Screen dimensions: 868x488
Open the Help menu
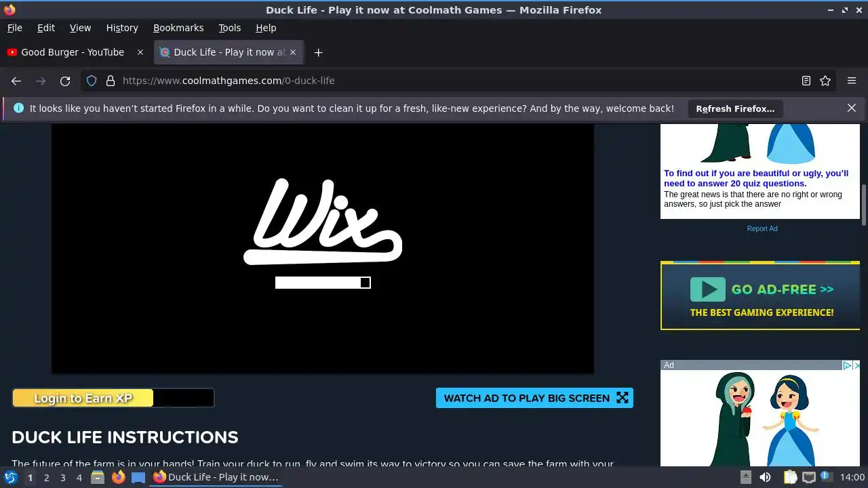[266, 28]
